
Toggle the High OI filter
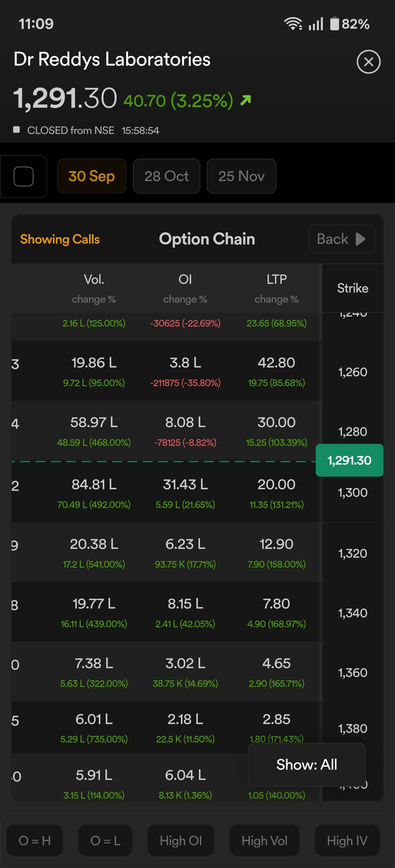[x=181, y=841]
